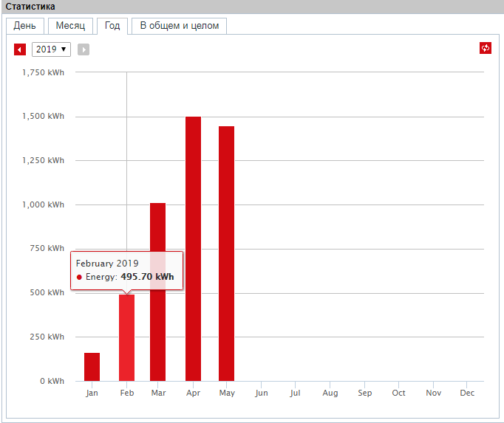Click the Apr axis label
This screenshot has height=423, width=504.
[x=193, y=393]
